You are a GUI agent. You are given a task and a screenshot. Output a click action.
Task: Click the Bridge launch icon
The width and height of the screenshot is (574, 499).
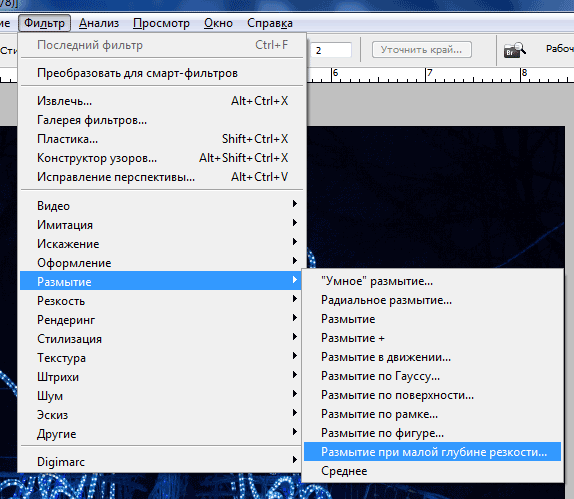pos(514,50)
